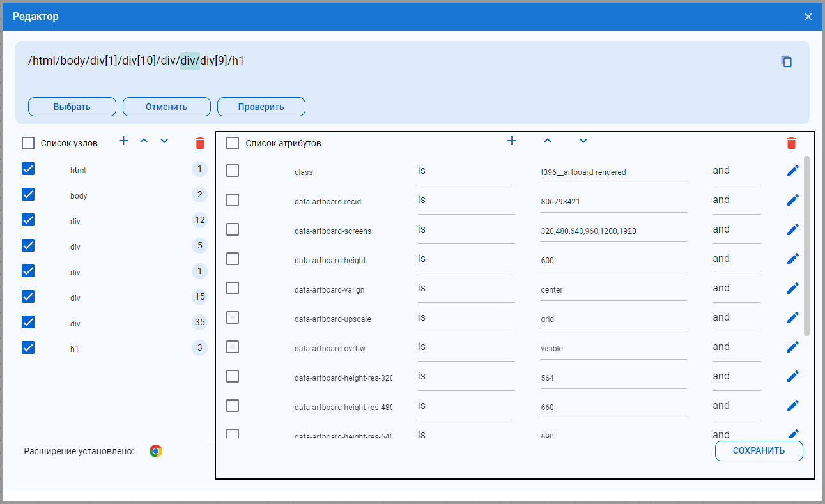
Task: Edit the data-artboard-recid attribute
Action: pos(792,200)
